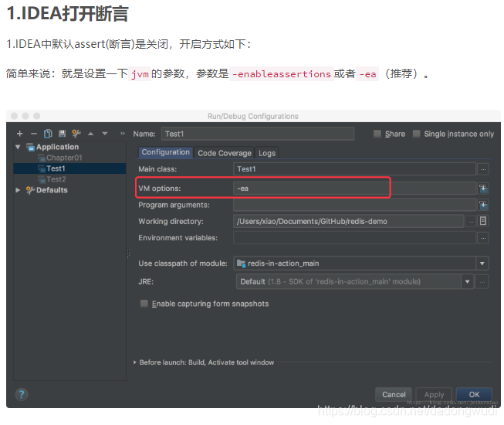Image resolution: width=504 pixels, height=425 pixels.
Task: Edit environment variables ellipsis button
Action: tap(483, 238)
